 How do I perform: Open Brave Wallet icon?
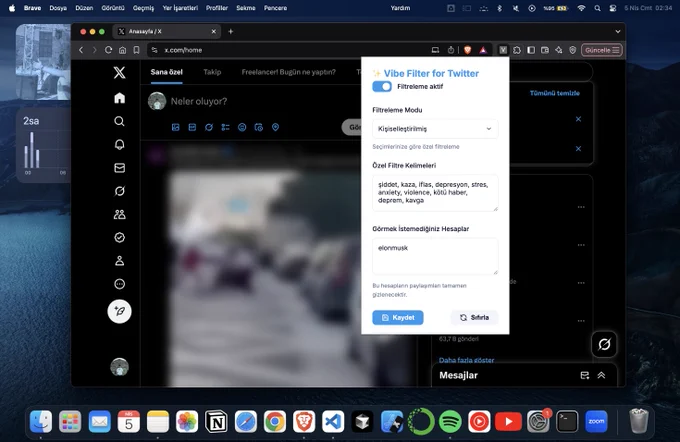click(545, 50)
